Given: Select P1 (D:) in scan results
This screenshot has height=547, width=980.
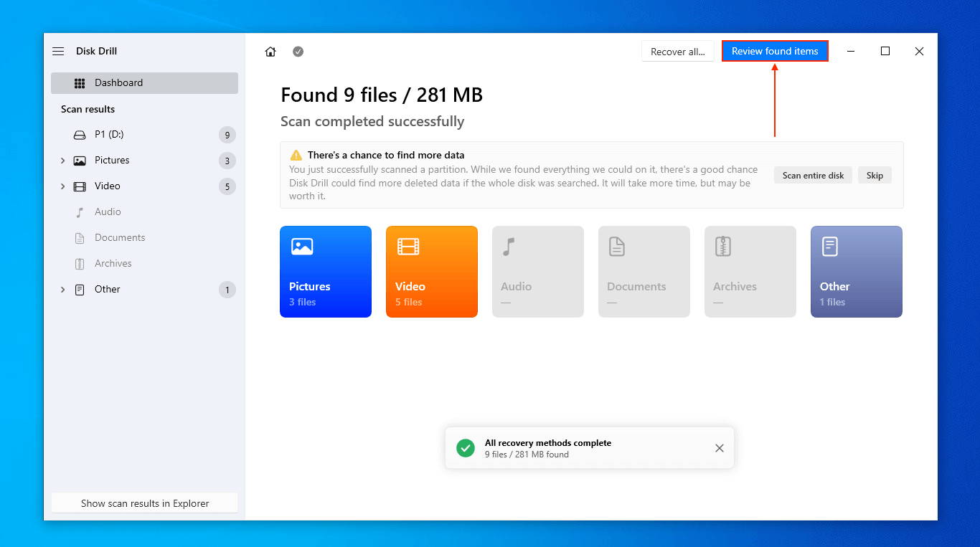Looking at the screenshot, I should tap(144, 135).
